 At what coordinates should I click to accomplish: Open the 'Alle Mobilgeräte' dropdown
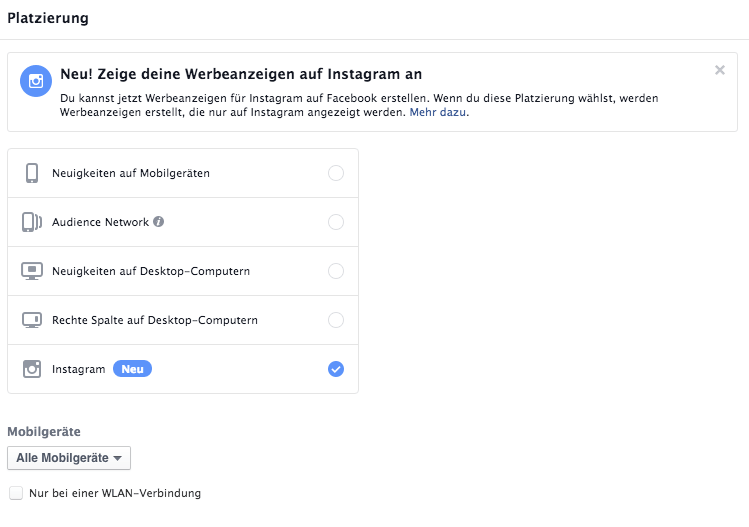[69, 458]
